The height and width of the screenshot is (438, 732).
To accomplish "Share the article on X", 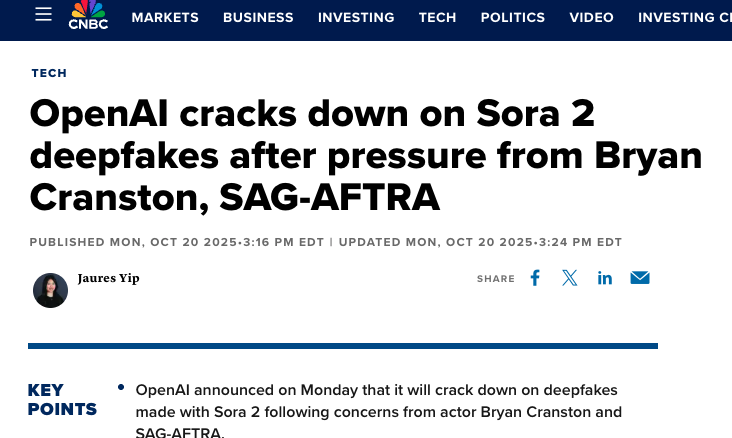I will coord(570,278).
